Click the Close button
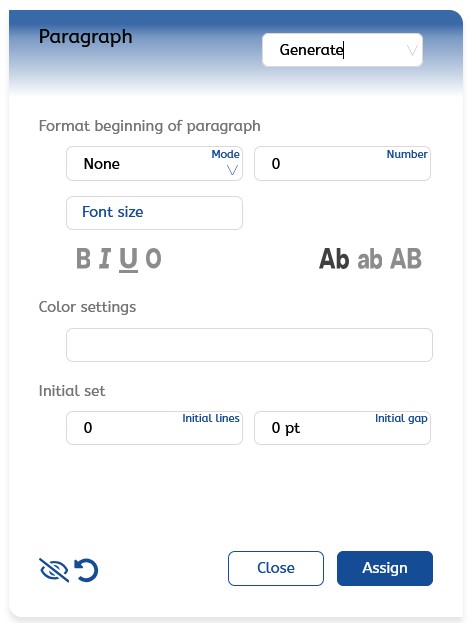The image size is (470, 623). pyautogui.click(x=276, y=568)
